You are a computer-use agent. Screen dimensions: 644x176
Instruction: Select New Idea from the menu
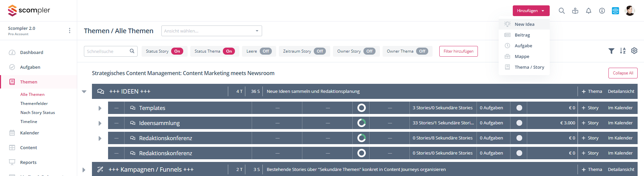(524, 24)
